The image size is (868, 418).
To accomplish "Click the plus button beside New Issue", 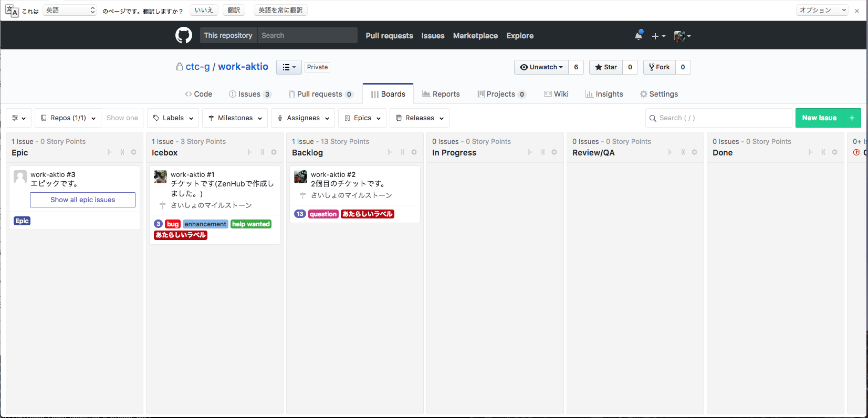I will 852,118.
